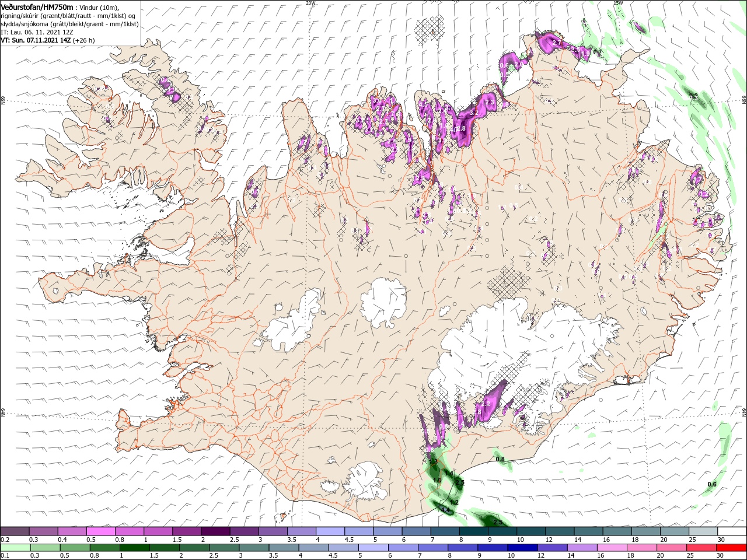Pick the palest green lower-row swatch at 0.1
747x560 pixels.
click(x=15, y=548)
